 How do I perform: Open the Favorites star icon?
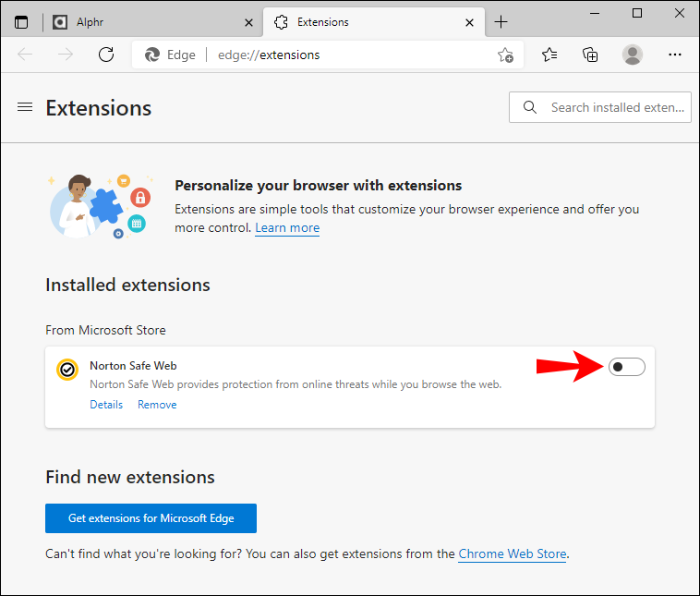pyautogui.click(x=549, y=55)
